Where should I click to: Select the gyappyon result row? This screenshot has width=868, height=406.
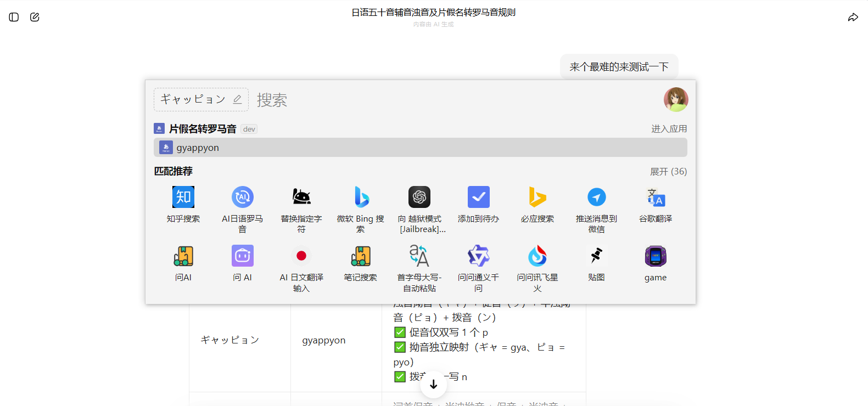coord(420,148)
